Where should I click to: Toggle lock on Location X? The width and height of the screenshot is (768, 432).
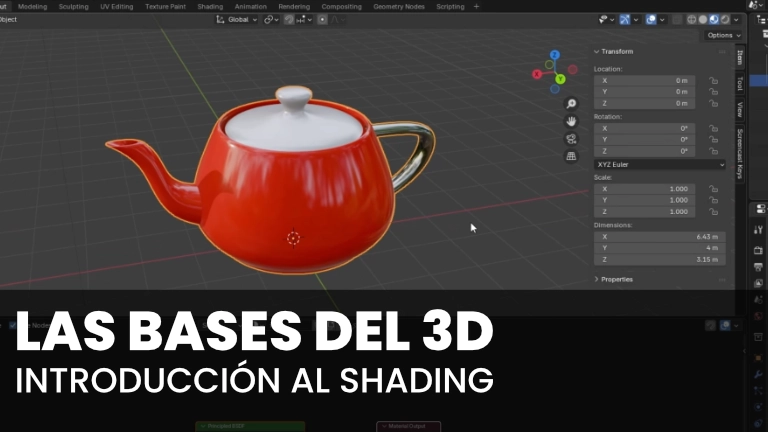714,80
